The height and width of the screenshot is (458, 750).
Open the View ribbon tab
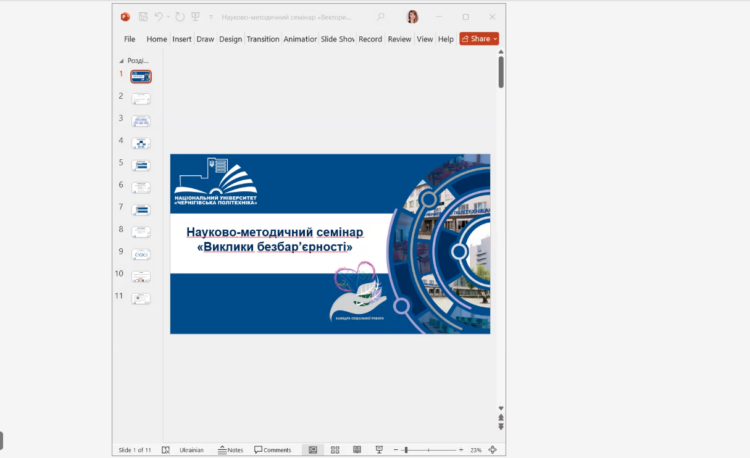[x=424, y=39]
